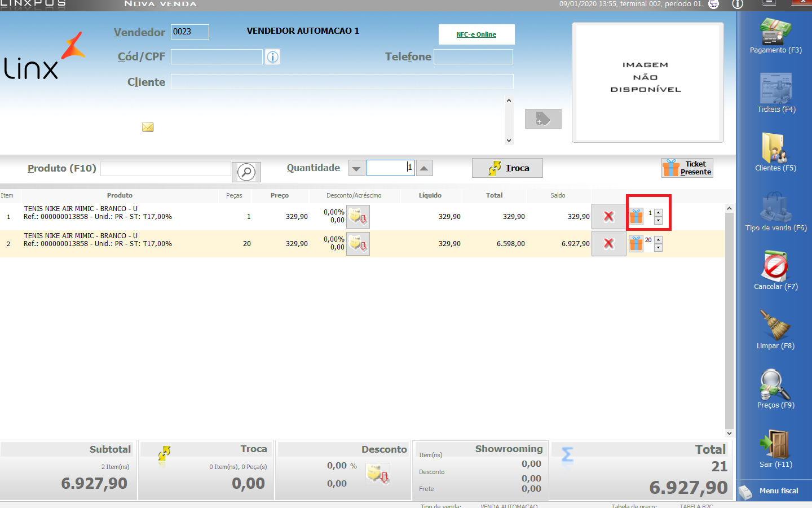Click VENDEDOR AUTOMACAO 1 name
Screen dimensions: 812x508
[303, 31]
